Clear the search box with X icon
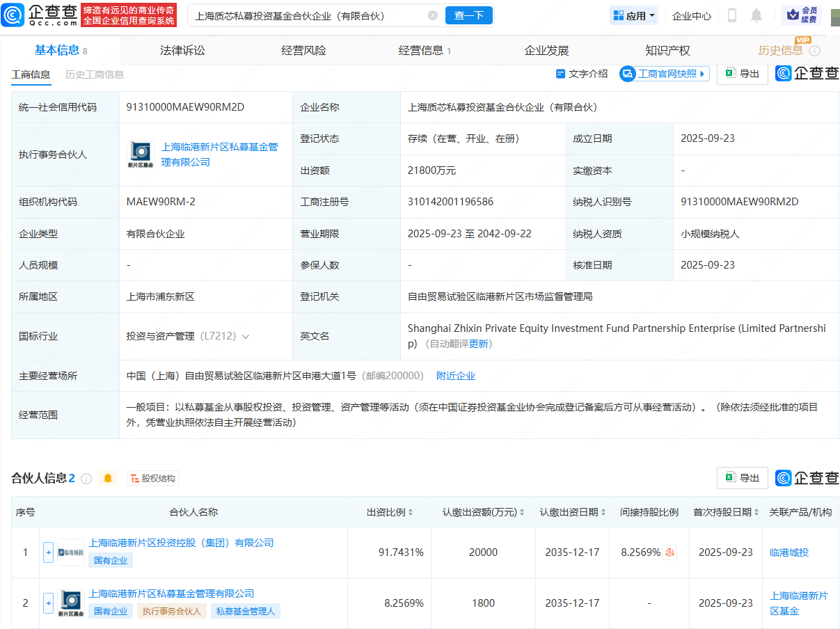840x629 pixels. point(433,15)
